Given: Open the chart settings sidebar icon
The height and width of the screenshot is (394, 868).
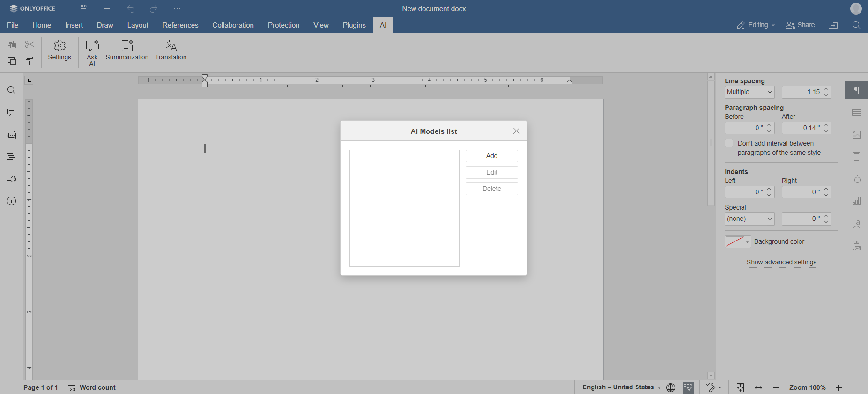Looking at the screenshot, I should (857, 202).
